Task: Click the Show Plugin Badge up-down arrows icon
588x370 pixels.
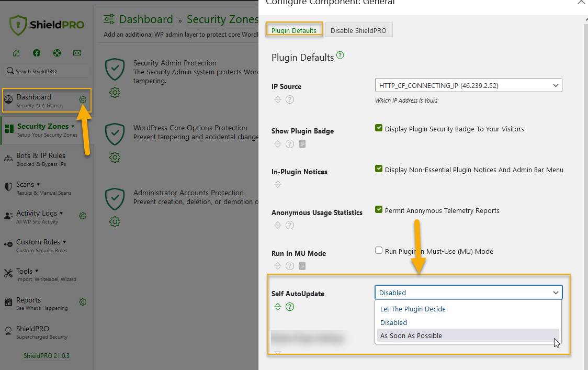Action: [277, 144]
